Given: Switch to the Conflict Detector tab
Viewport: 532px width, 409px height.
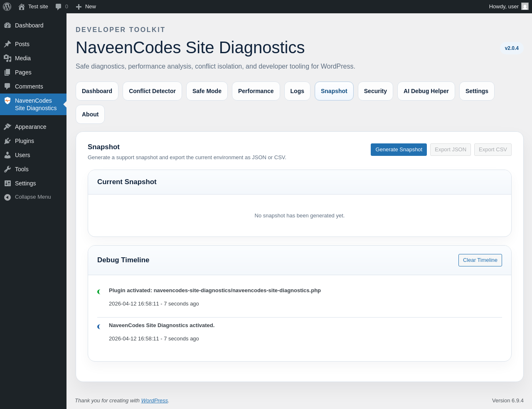Looking at the screenshot, I should (152, 91).
